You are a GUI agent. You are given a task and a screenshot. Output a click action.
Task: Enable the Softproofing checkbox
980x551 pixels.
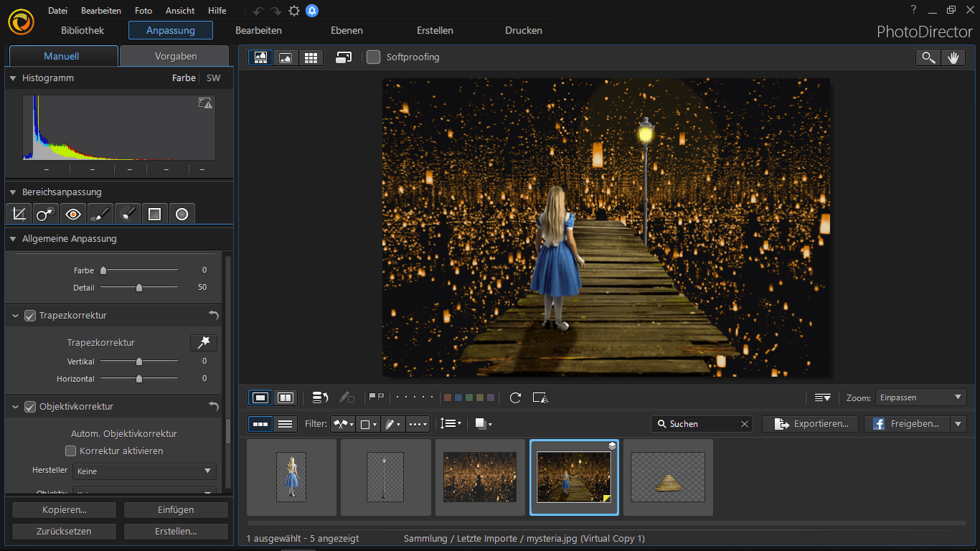[x=373, y=57]
